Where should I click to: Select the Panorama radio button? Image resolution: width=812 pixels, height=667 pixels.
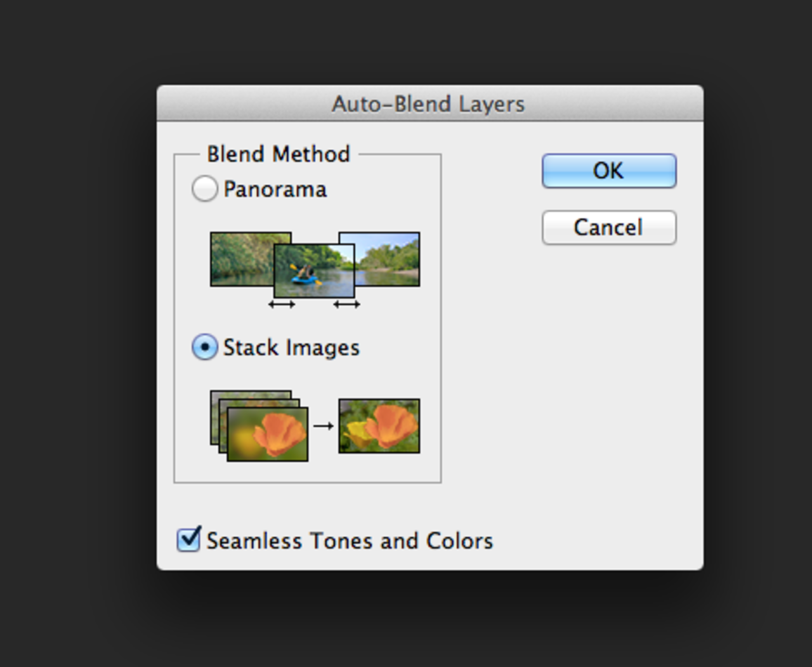click(x=204, y=189)
